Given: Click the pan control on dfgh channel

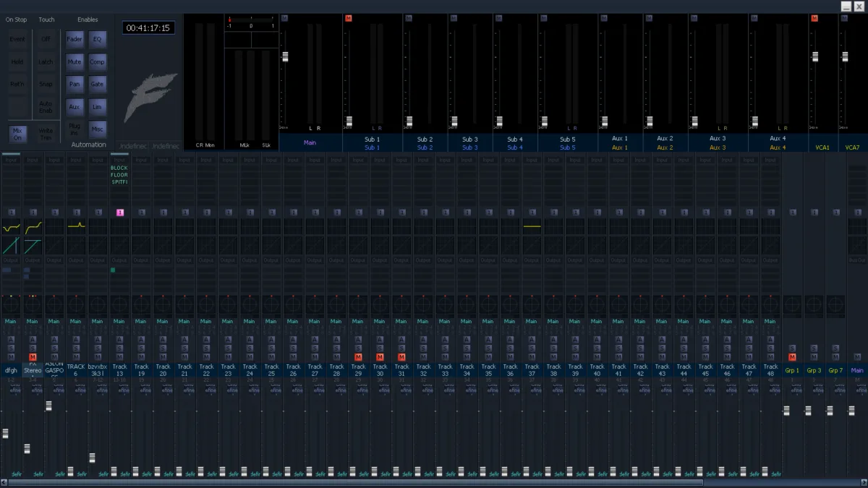Looking at the screenshot, I should [x=11, y=305].
